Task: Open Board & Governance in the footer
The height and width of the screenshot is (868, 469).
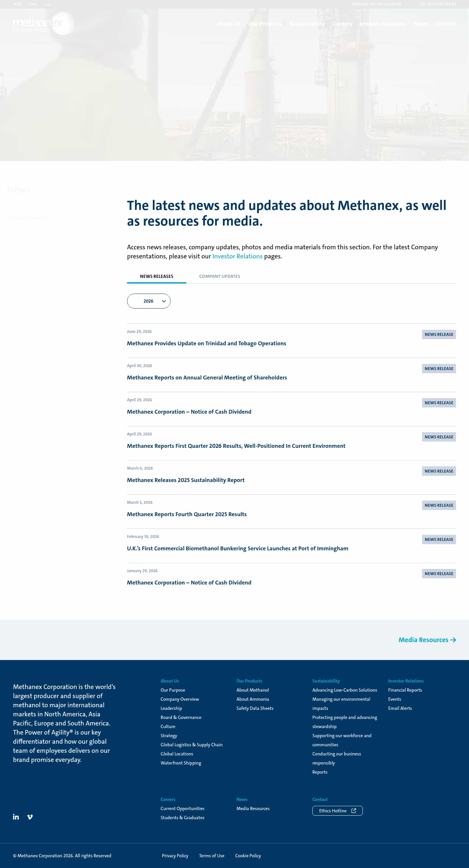Action: pyautogui.click(x=181, y=717)
